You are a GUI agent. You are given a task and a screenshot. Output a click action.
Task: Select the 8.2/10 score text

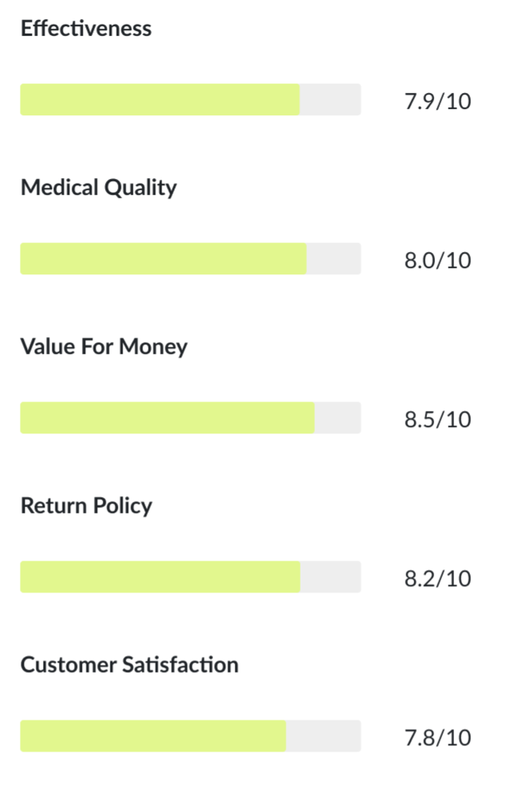pyautogui.click(x=437, y=579)
